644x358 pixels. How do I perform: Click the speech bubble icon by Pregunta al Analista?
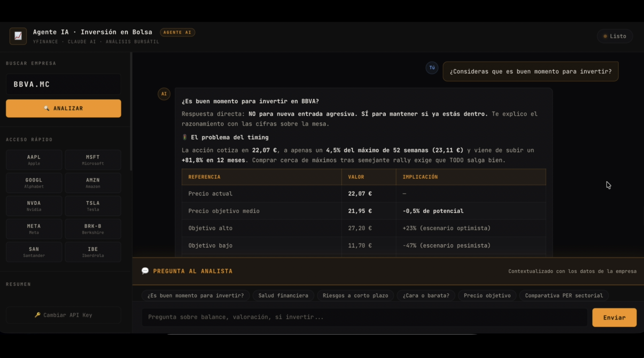tap(145, 271)
